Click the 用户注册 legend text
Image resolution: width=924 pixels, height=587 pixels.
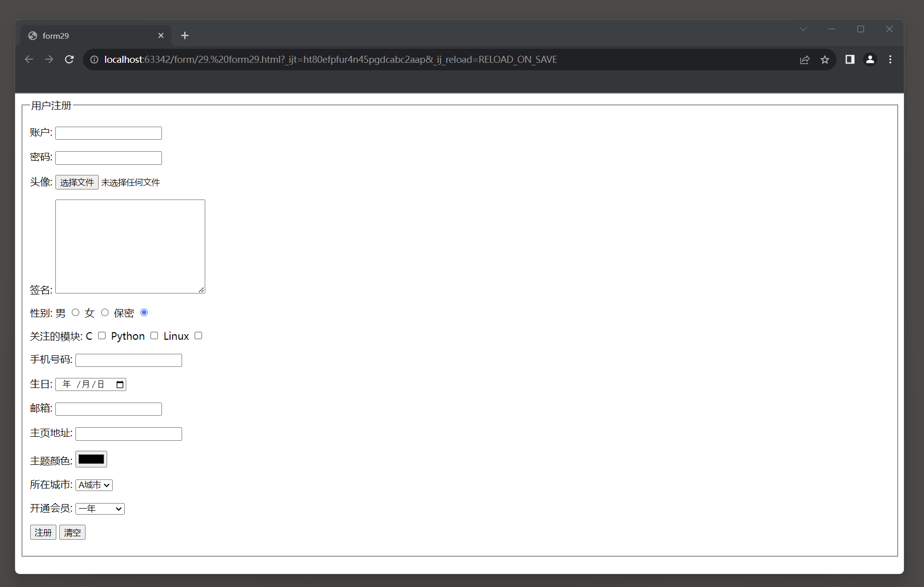[x=51, y=106]
